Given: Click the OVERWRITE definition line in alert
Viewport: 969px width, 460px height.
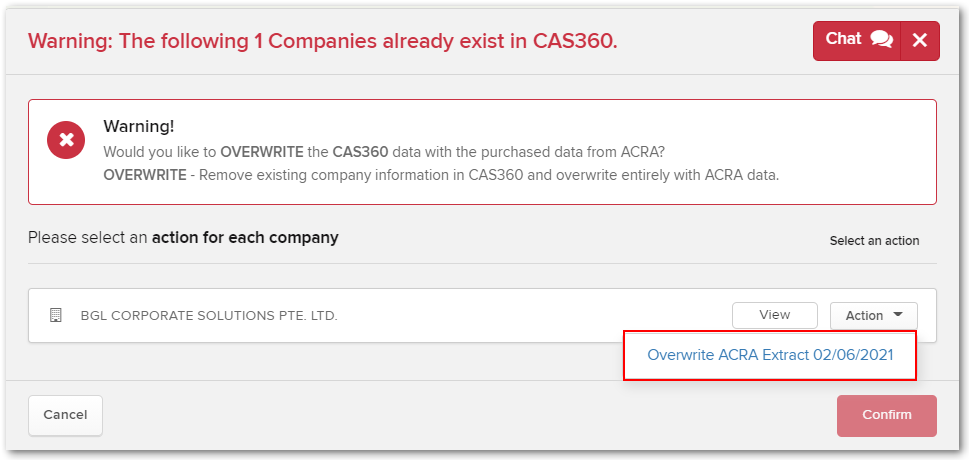Looking at the screenshot, I should (x=441, y=175).
